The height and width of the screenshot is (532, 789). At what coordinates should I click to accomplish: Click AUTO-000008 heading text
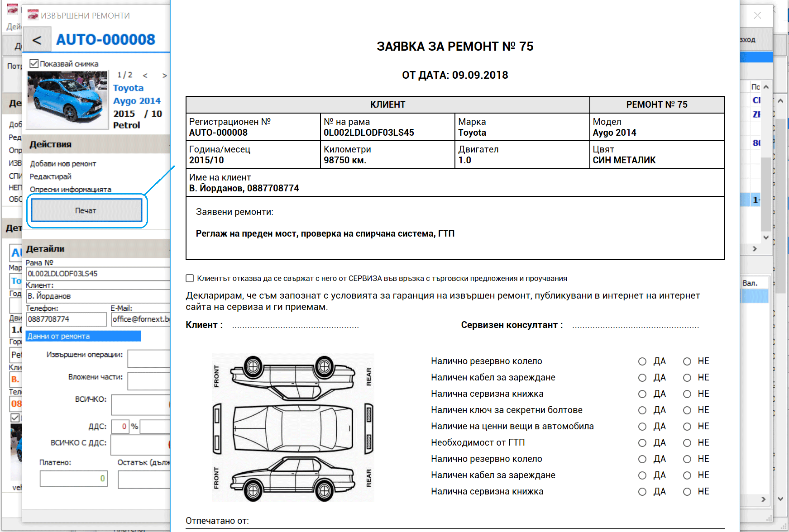click(x=105, y=39)
